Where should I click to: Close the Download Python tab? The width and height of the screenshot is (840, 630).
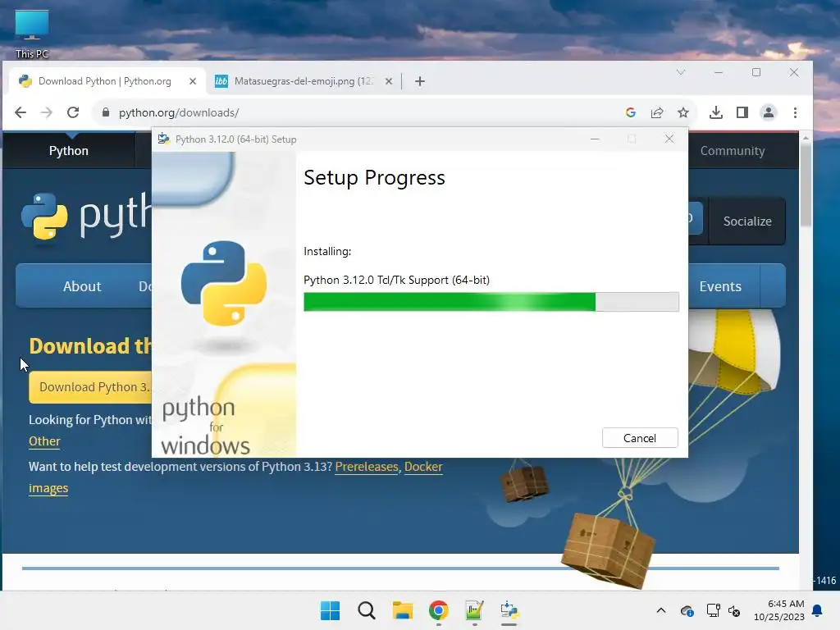pyautogui.click(x=193, y=81)
